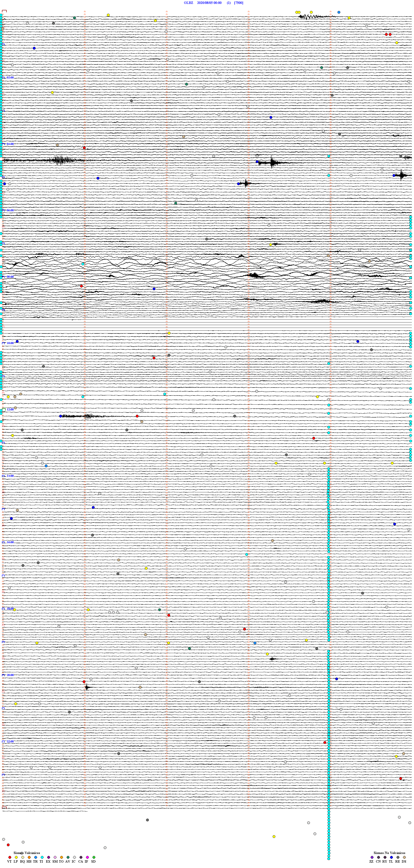Click the tan DS legend dot

tap(404, 857)
